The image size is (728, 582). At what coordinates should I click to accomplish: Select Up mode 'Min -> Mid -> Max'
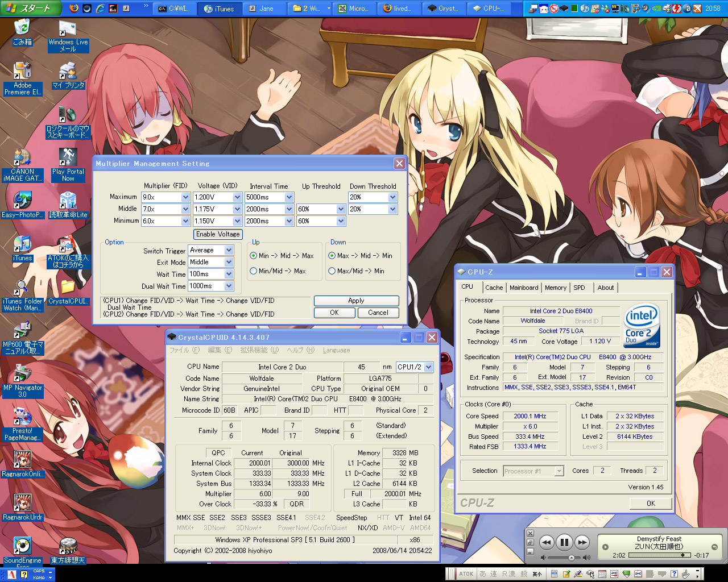253,256
